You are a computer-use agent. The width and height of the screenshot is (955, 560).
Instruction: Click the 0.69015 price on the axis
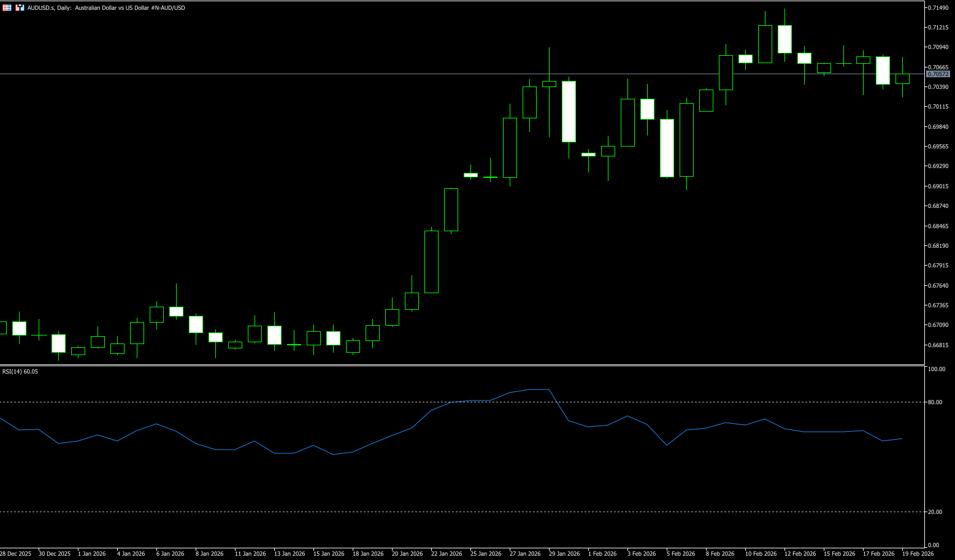point(939,186)
